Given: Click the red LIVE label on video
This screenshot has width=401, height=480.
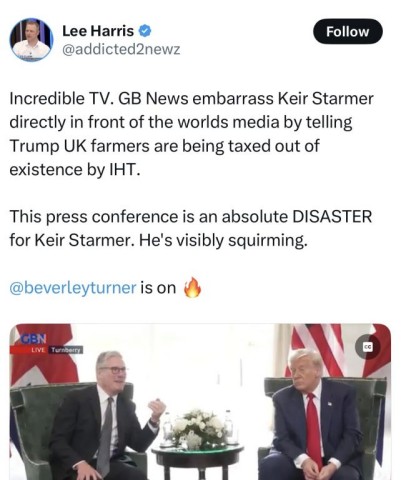Looking at the screenshot, I should click(x=38, y=350).
